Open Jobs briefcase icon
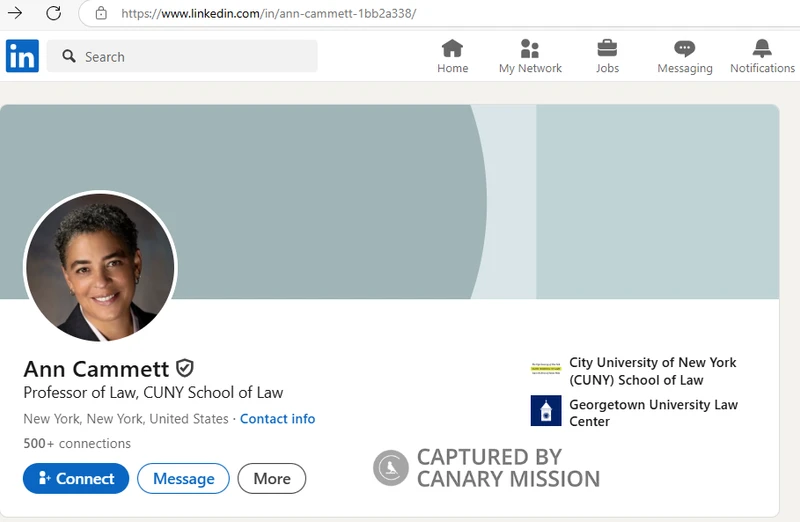800x522 pixels. pyautogui.click(x=607, y=48)
